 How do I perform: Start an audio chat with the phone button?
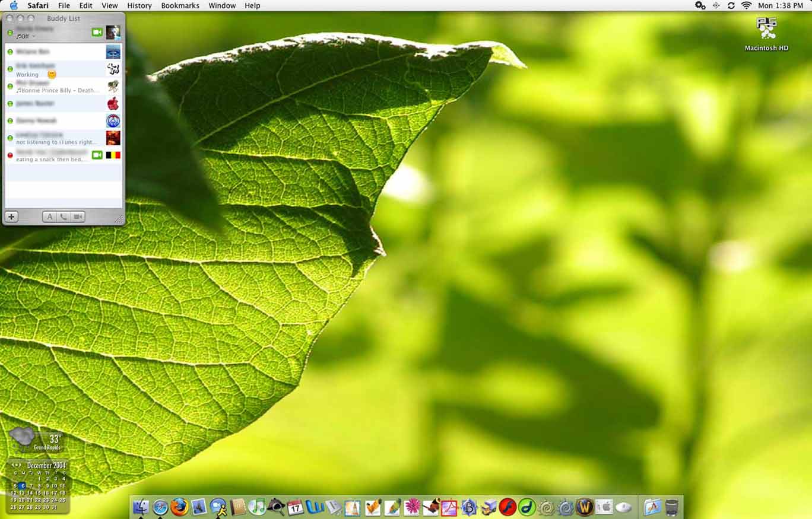point(64,216)
